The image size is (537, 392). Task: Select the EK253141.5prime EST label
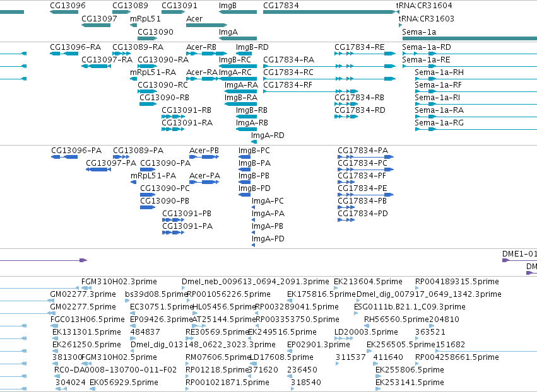410,383
